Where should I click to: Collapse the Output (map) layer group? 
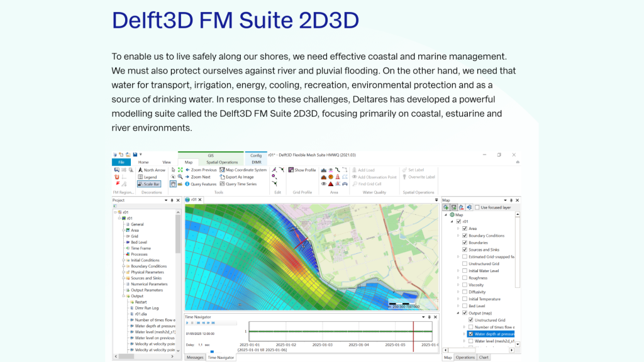(458, 313)
